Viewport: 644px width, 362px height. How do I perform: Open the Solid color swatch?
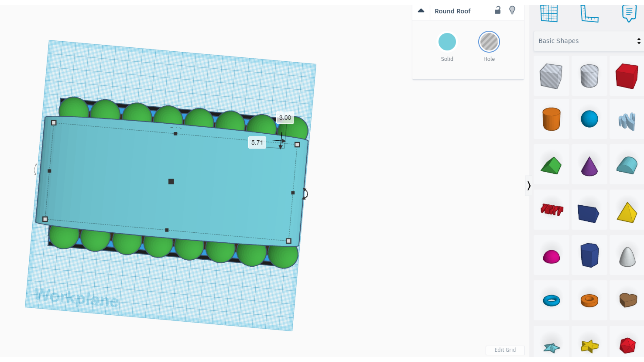click(x=447, y=42)
